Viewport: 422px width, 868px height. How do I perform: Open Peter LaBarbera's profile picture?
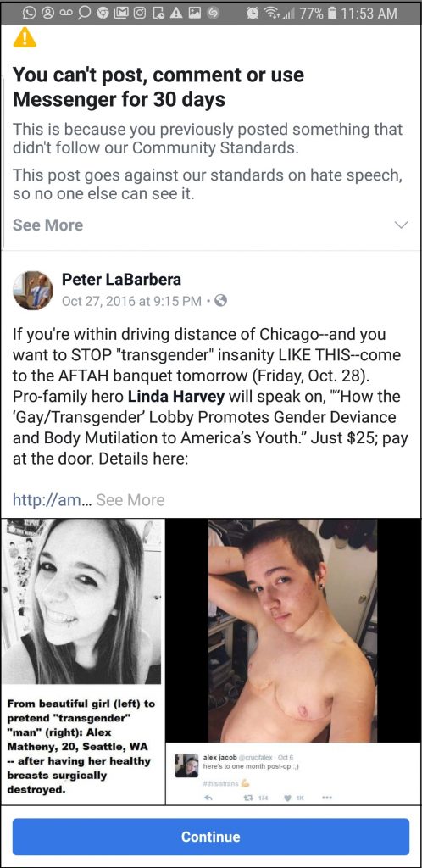click(33, 291)
